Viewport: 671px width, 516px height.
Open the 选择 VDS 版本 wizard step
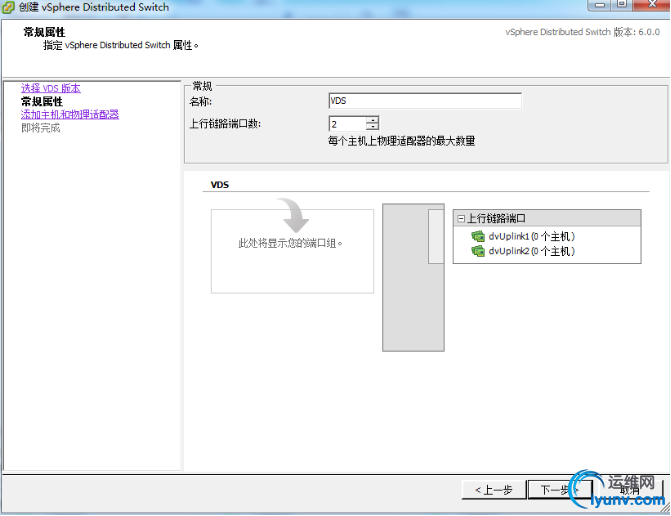[x=51, y=88]
